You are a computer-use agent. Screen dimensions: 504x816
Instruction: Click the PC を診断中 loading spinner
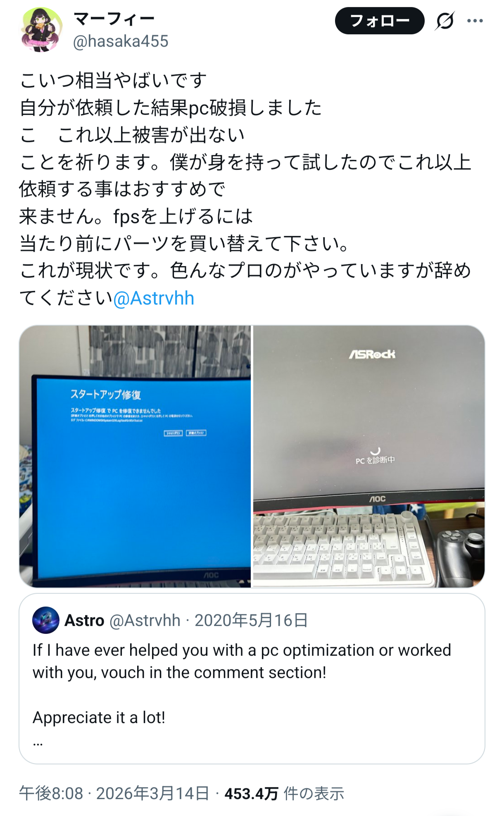pyautogui.click(x=375, y=451)
